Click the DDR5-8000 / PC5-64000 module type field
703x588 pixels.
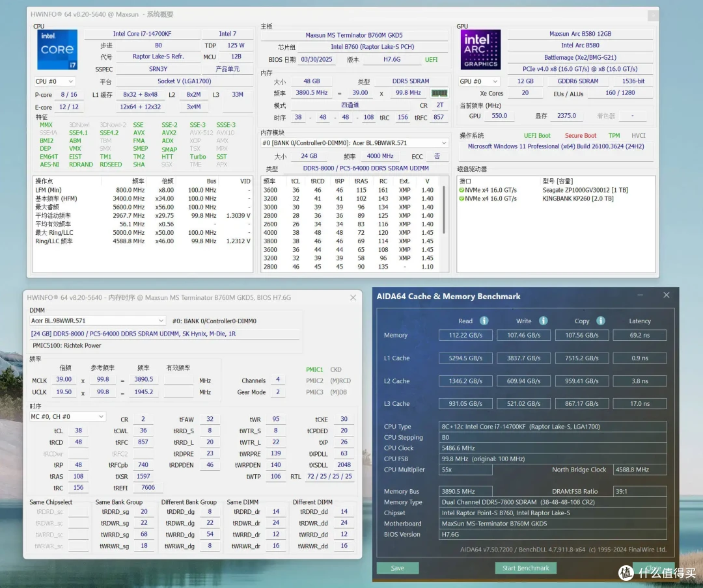[366, 168]
